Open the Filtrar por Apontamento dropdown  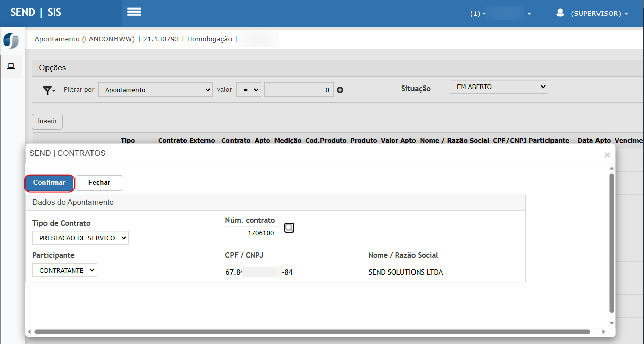pyautogui.click(x=156, y=90)
